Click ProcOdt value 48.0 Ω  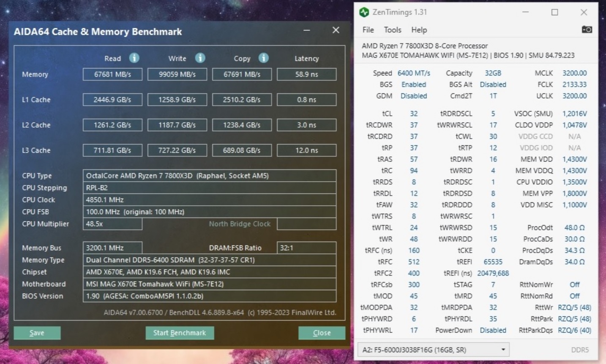pos(574,228)
